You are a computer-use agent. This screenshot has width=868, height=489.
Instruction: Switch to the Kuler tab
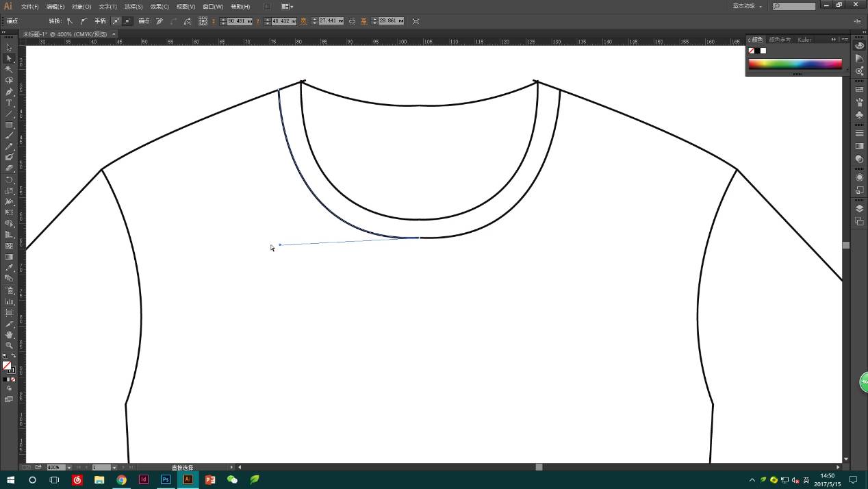(x=804, y=40)
